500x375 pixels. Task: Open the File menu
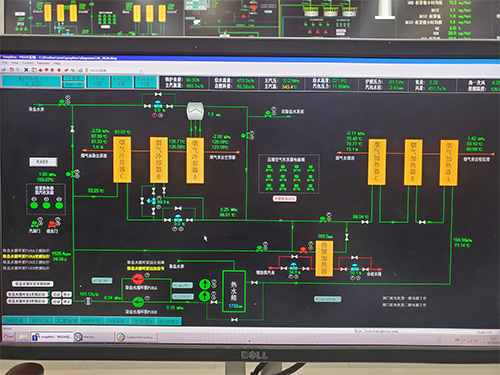click(5, 63)
